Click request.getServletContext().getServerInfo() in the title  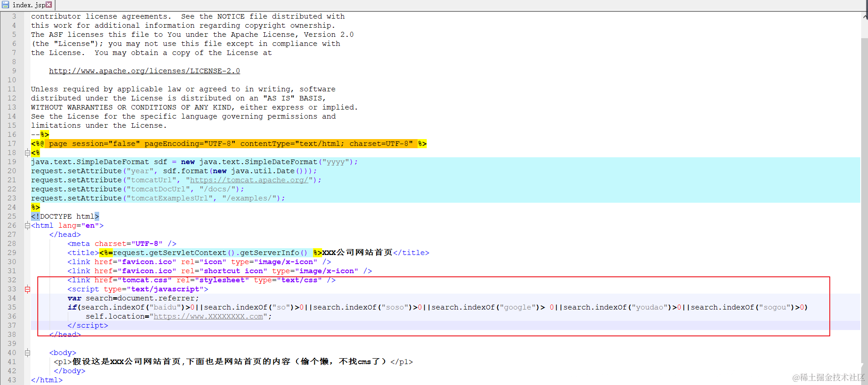(211, 253)
